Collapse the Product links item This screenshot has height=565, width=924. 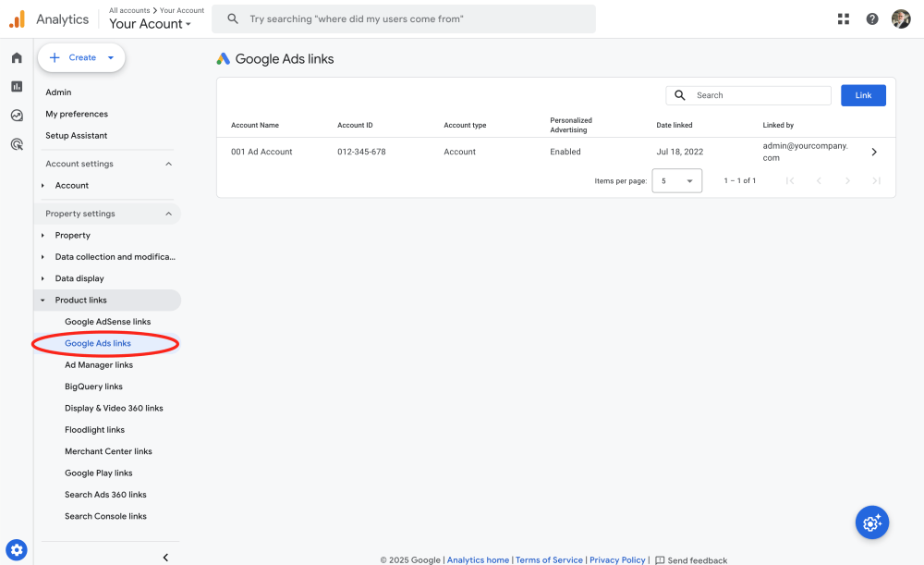coord(43,301)
